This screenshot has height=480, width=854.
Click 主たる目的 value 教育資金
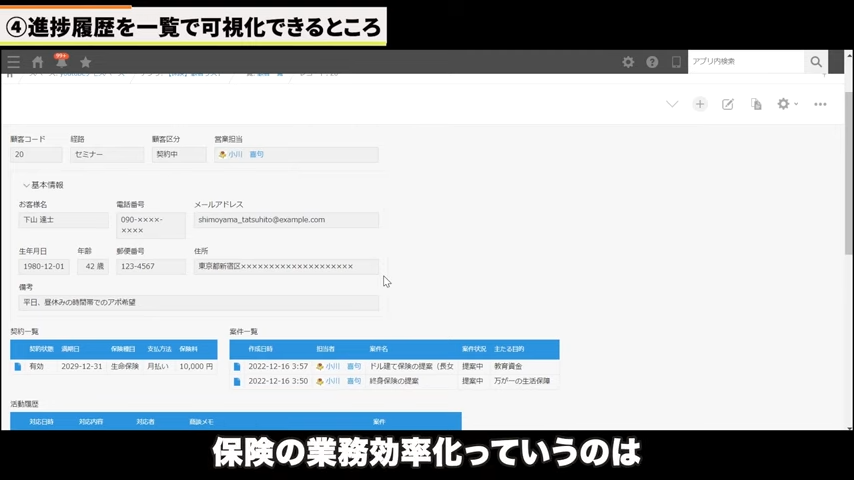[508, 367]
